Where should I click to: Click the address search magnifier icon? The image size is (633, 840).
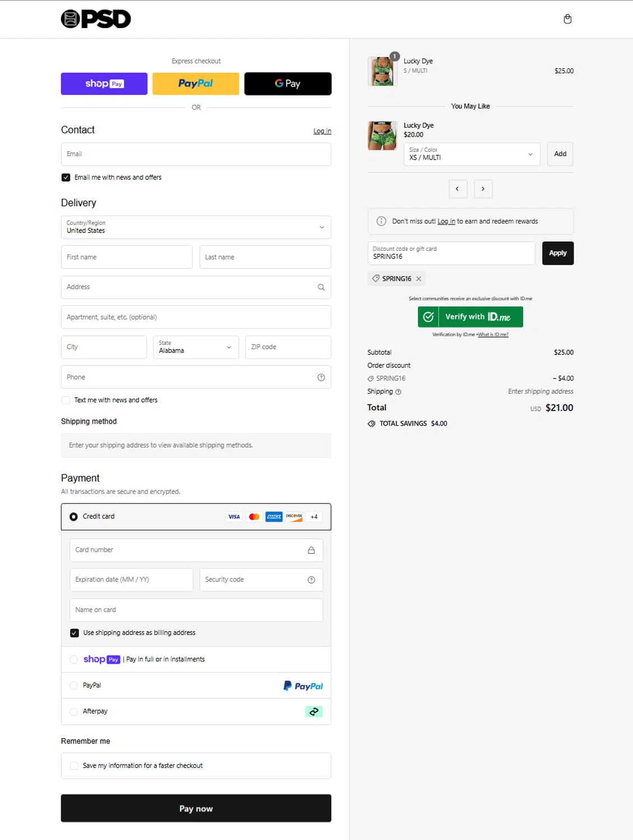pos(321,287)
